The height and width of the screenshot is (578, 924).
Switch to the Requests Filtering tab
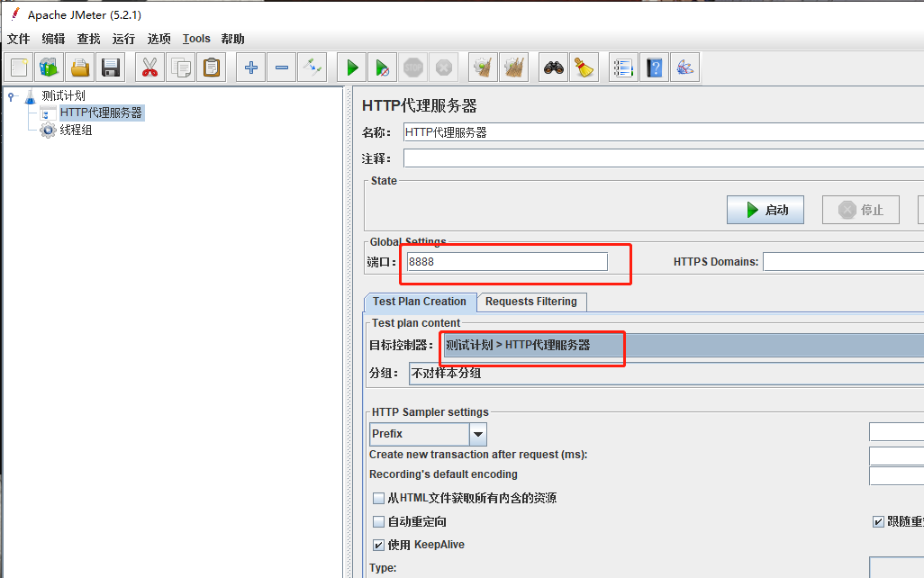click(x=531, y=302)
